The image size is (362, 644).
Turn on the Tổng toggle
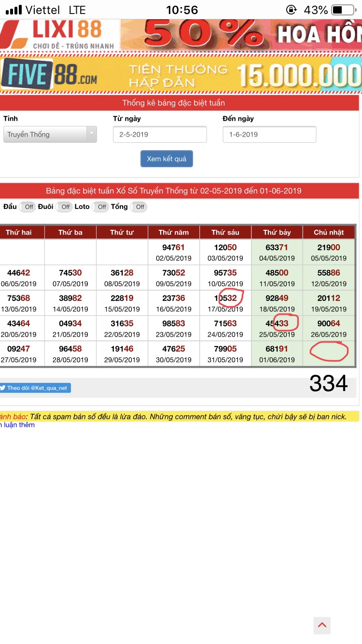pos(139,207)
